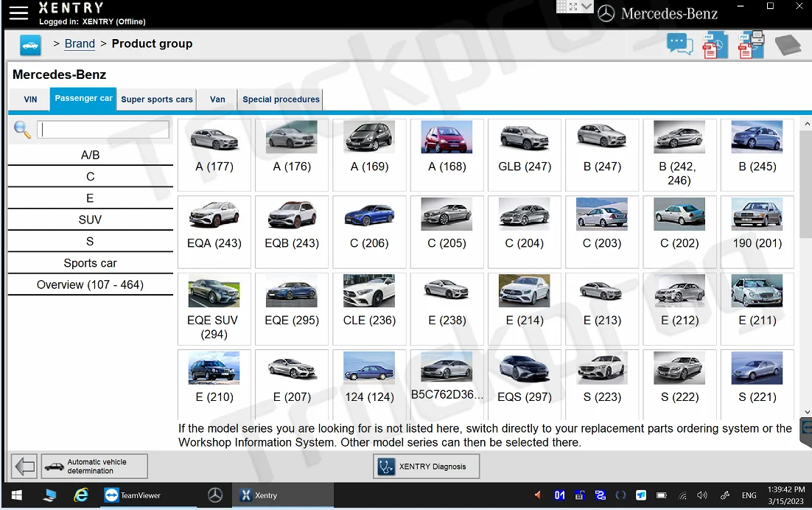Open Overview (107 - 464)
The image size is (812, 510).
tap(90, 285)
